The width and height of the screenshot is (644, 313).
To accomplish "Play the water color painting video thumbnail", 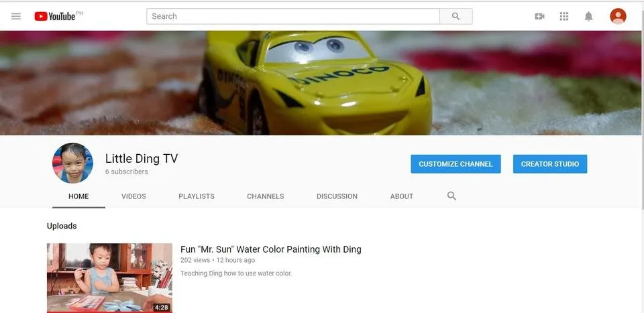I will click(x=109, y=277).
